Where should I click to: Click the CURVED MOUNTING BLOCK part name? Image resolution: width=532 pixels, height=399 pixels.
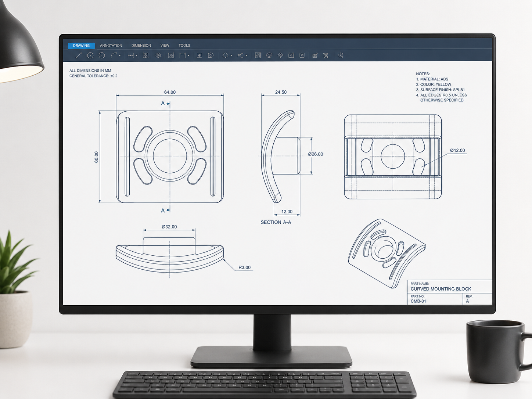[441, 289]
